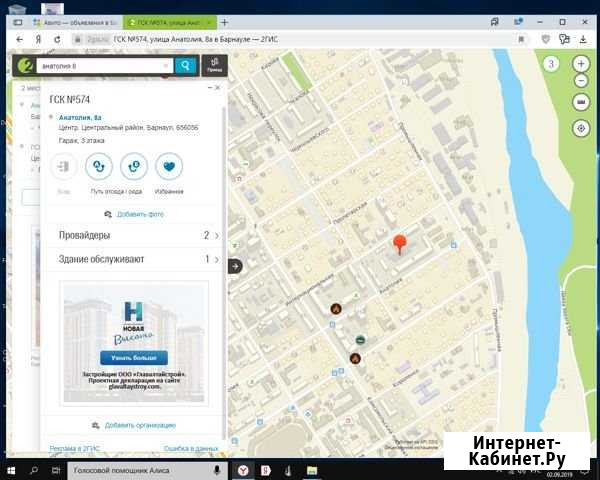Screen dimensions: 600x480
Task: Open the password manager key icon
Action: [564, 39]
